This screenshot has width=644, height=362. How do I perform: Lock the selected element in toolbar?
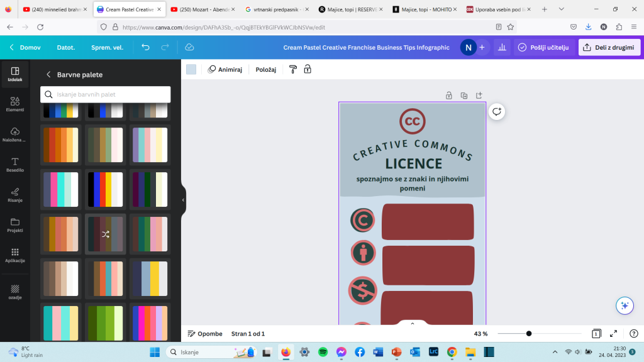point(308,69)
